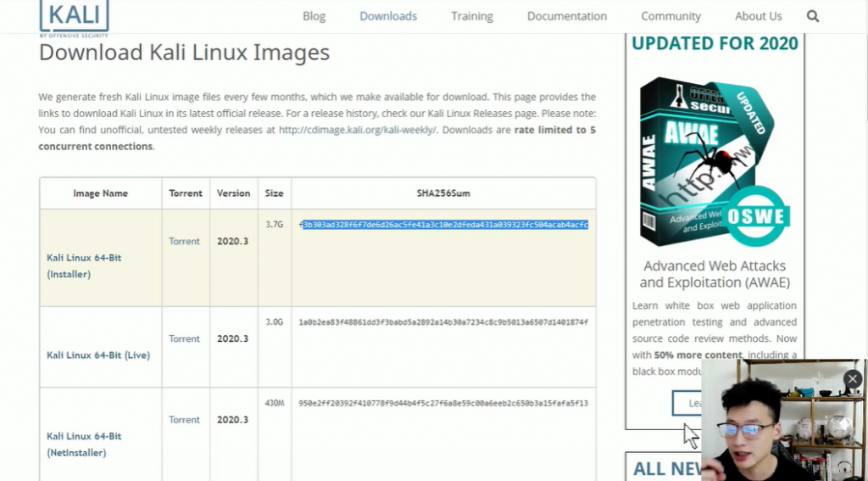
Task: Click the Image Name column header
Action: coord(100,193)
